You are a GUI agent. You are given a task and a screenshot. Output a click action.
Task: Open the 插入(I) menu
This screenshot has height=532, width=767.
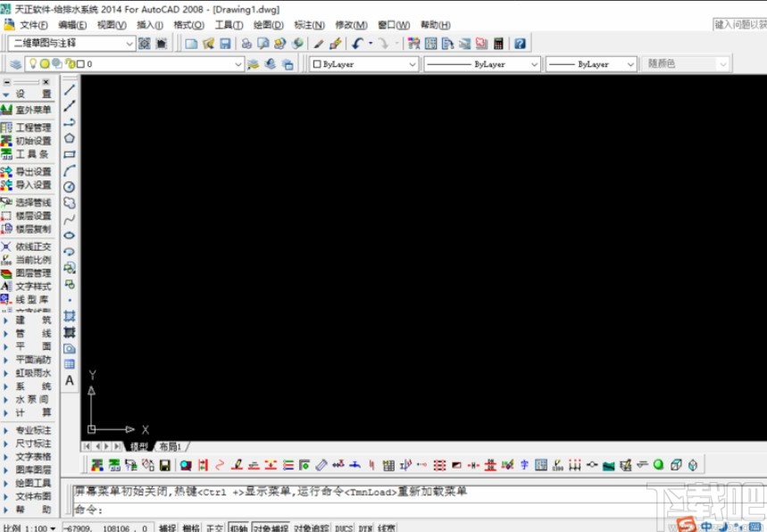(x=150, y=25)
